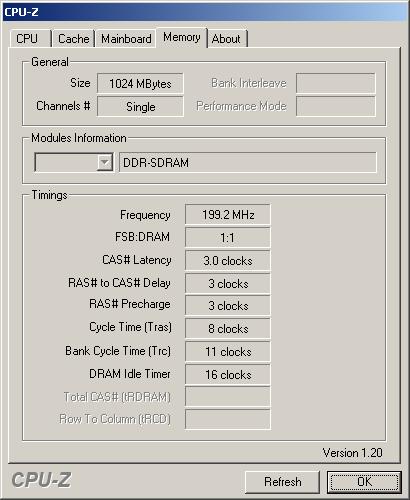This screenshot has width=410, height=500.
Task: Expand the module slot dropdown arrow
Action: tap(105, 163)
